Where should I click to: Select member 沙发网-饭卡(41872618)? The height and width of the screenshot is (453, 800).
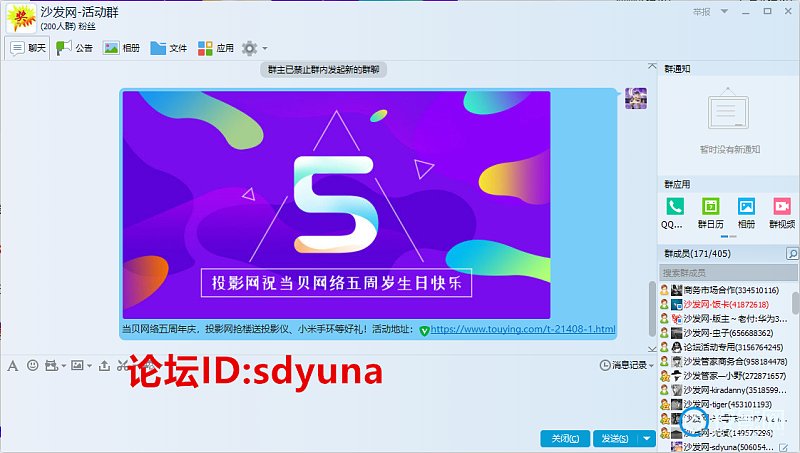coord(727,305)
